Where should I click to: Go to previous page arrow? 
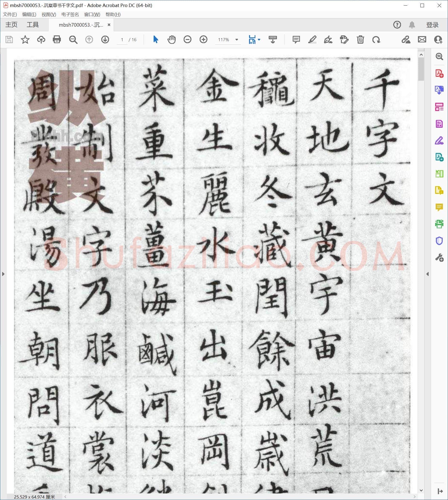[x=89, y=40]
